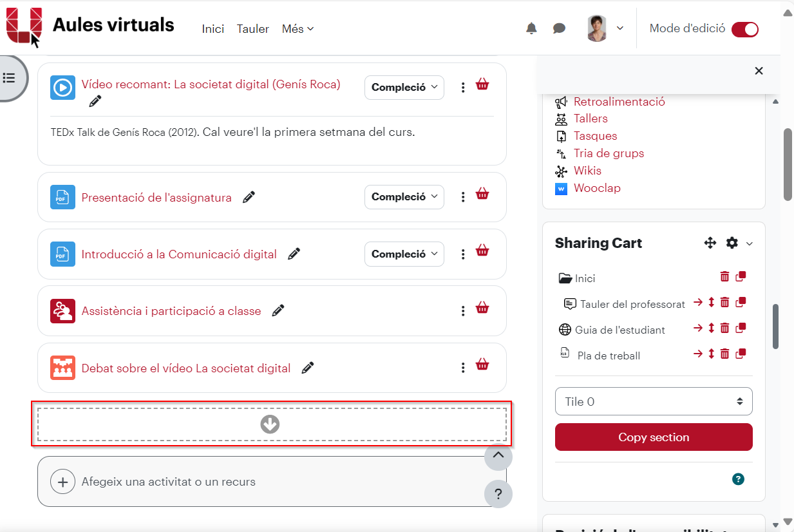
Task: Open Assistència i participació a classe activity
Action: [x=171, y=311]
